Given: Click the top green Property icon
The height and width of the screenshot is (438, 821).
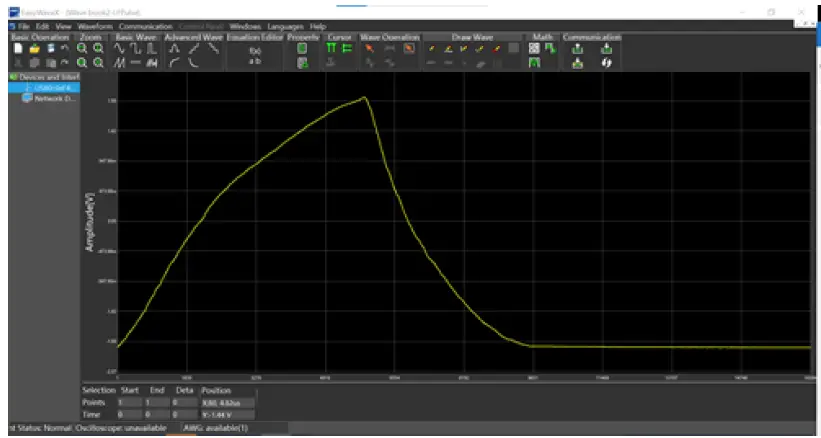Looking at the screenshot, I should pyautogui.click(x=302, y=49).
